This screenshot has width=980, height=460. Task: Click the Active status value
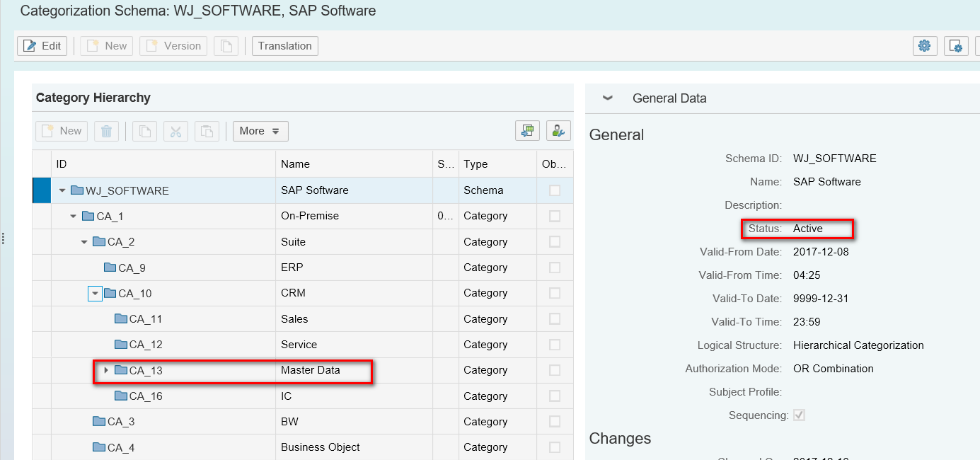808,229
